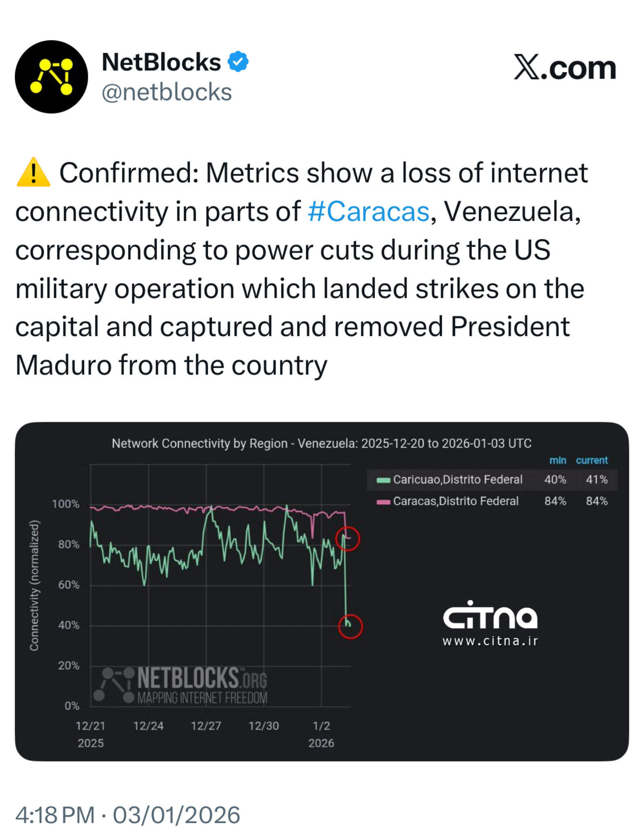Click the red circle marker near 40%
Screen dimensions: 644x833
[350, 626]
